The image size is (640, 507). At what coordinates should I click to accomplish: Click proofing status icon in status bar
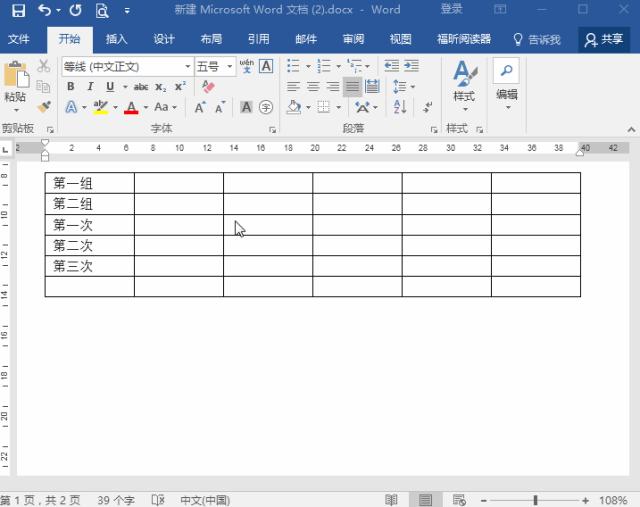coord(158,500)
